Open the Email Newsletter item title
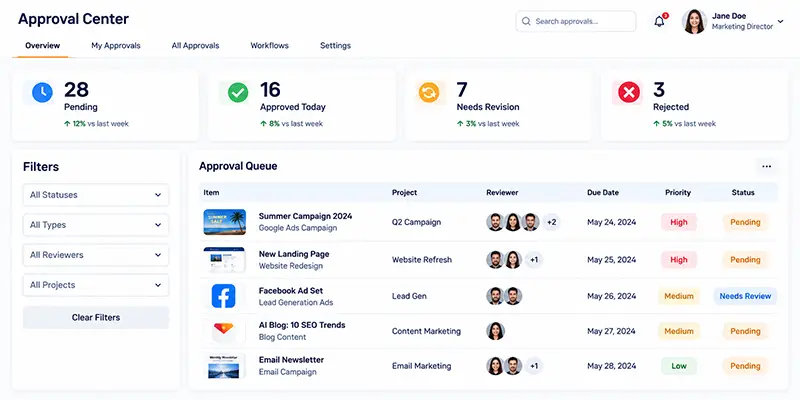This screenshot has width=800, height=400. point(291,360)
